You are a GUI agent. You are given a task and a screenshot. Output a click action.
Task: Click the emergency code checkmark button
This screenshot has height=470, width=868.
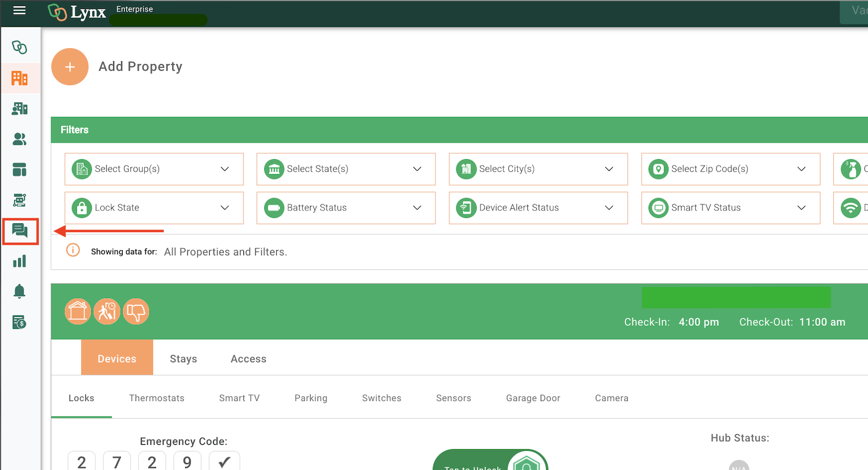click(224, 461)
